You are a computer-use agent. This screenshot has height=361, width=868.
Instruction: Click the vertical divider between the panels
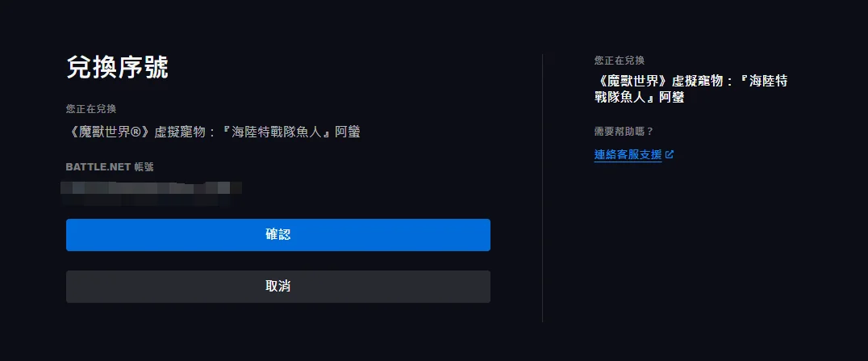coord(542,188)
